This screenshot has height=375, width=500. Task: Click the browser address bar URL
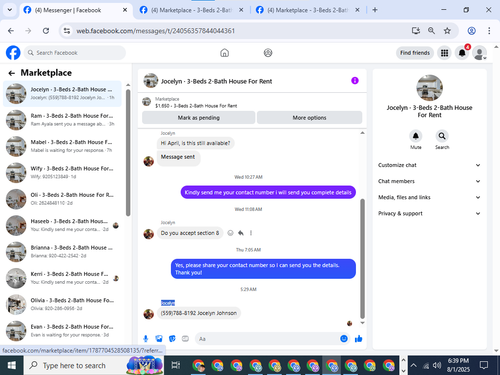tap(156, 31)
